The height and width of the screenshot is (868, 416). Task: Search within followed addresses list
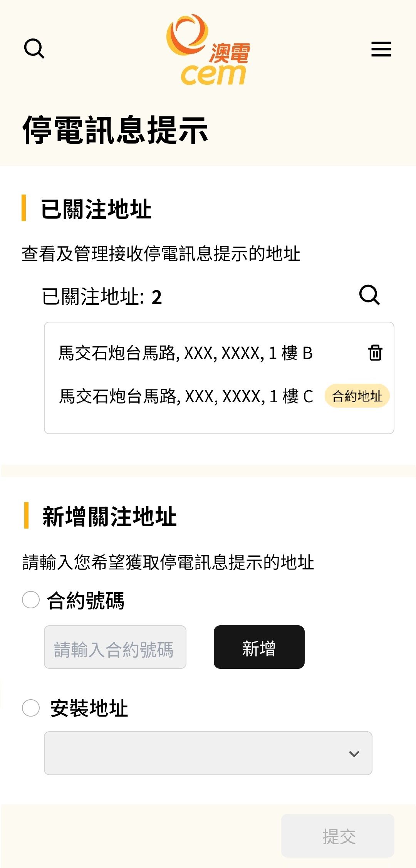369,295
